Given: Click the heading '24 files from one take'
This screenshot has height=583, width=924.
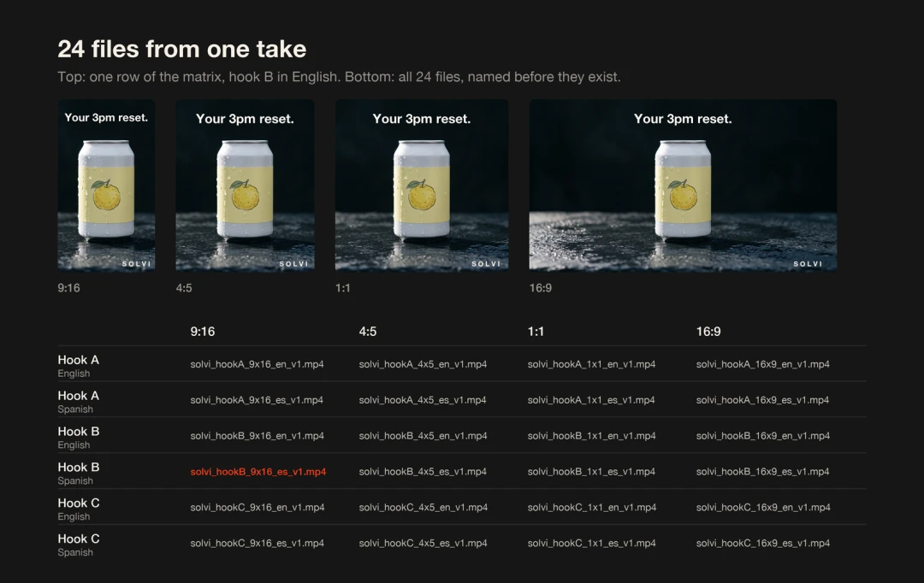Looking at the screenshot, I should pyautogui.click(x=182, y=49).
